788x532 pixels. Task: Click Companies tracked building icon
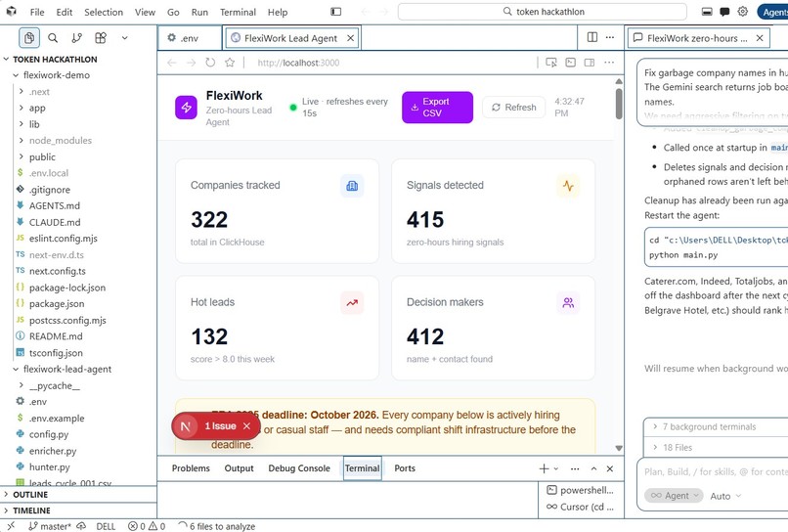pos(352,186)
